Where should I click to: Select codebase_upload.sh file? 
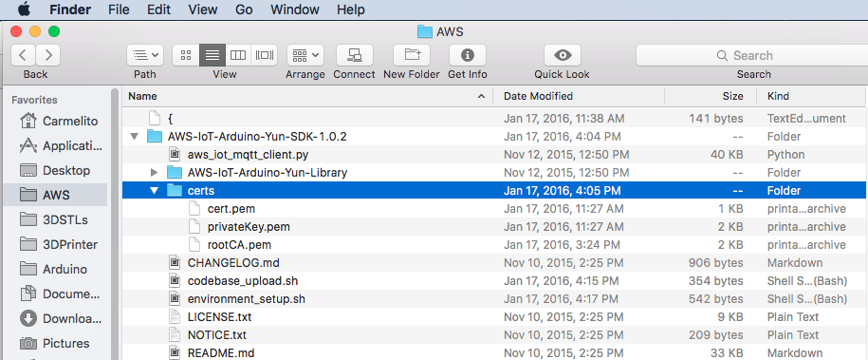[493, 280]
